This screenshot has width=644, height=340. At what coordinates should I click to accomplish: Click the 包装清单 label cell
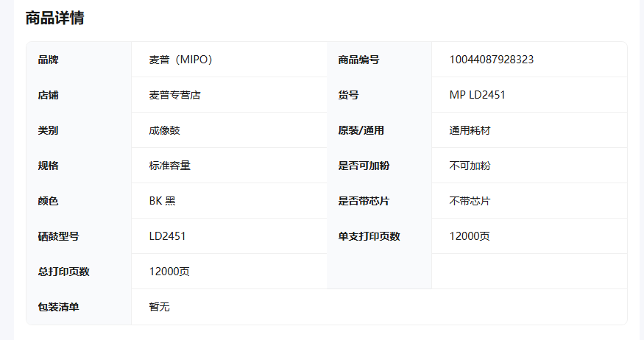[79, 307]
